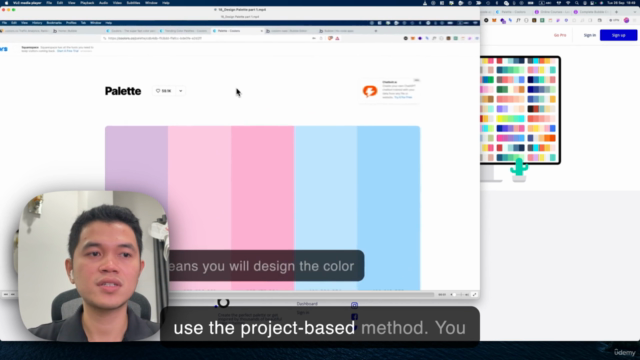Click the 'Start A Free Trial' ad link

tap(68, 51)
